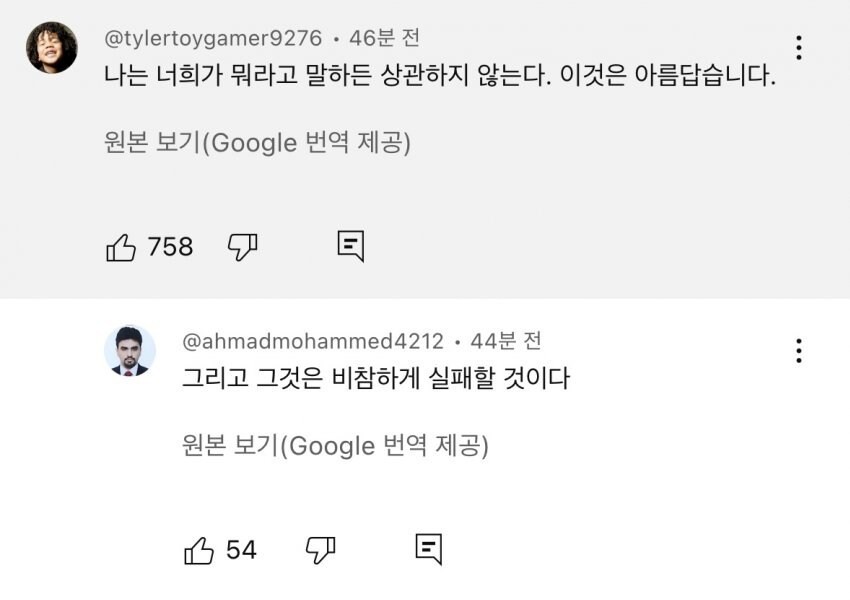Screen dimensions: 850x600
Task: Open the @tylertoygamer9276 channel via username
Action: pyautogui.click(x=213, y=39)
